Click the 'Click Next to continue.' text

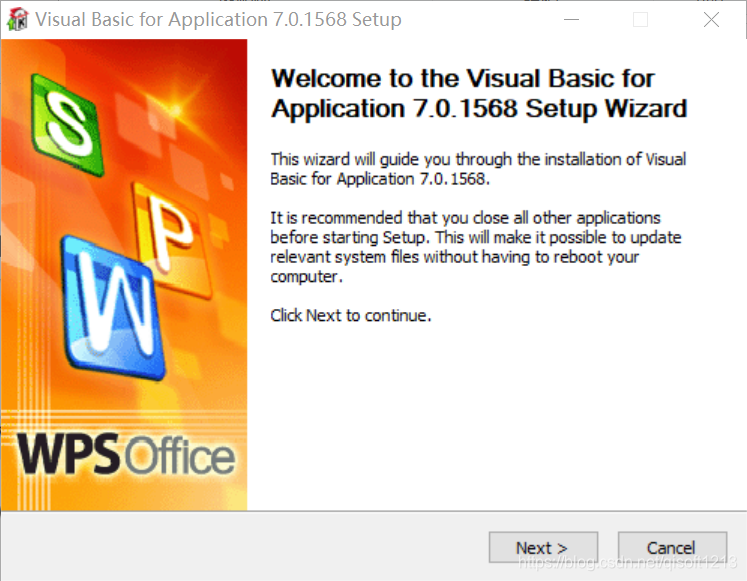click(x=351, y=315)
